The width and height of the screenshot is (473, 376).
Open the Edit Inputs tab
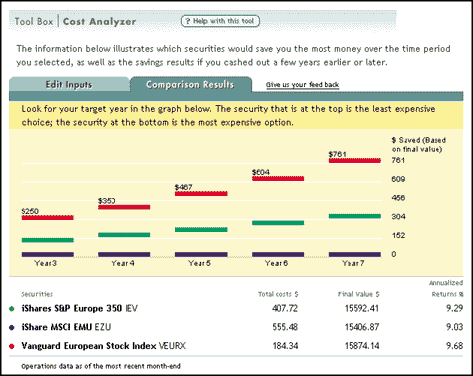point(69,85)
